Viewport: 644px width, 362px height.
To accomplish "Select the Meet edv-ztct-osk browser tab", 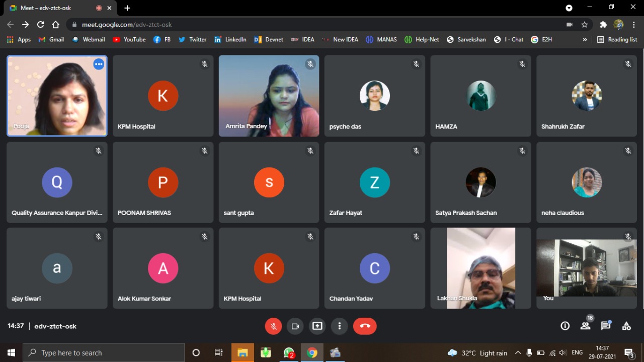I will pos(50,8).
